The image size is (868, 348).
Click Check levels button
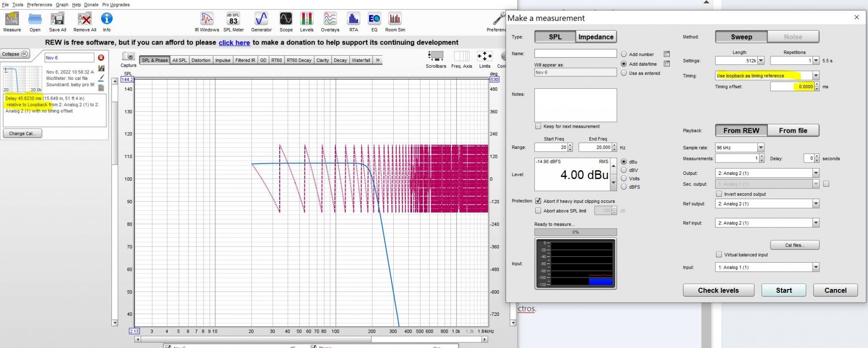(x=718, y=290)
